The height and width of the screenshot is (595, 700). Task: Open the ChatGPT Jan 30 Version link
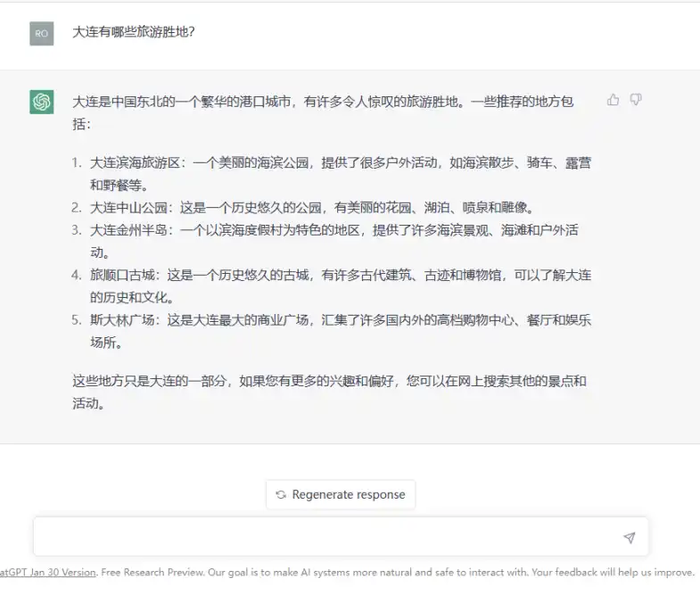(48, 572)
